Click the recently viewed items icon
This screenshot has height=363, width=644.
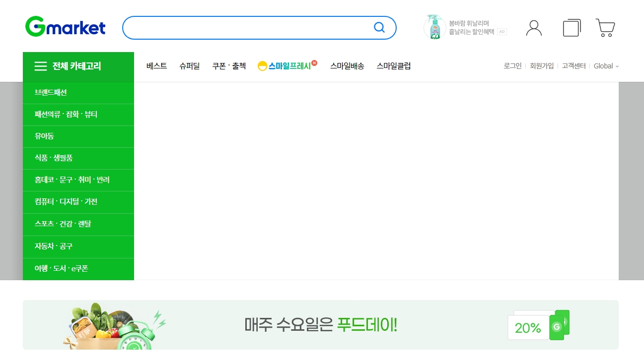[571, 27]
